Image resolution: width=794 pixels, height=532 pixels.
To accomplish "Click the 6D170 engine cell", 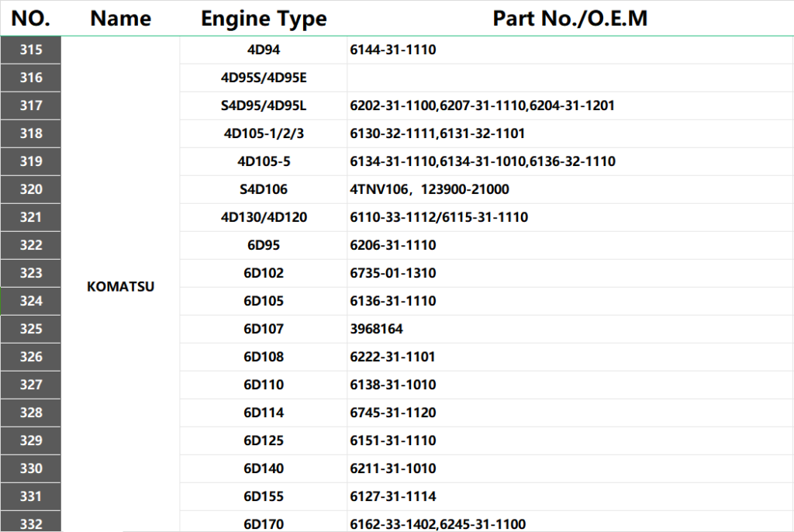I will tap(264, 522).
